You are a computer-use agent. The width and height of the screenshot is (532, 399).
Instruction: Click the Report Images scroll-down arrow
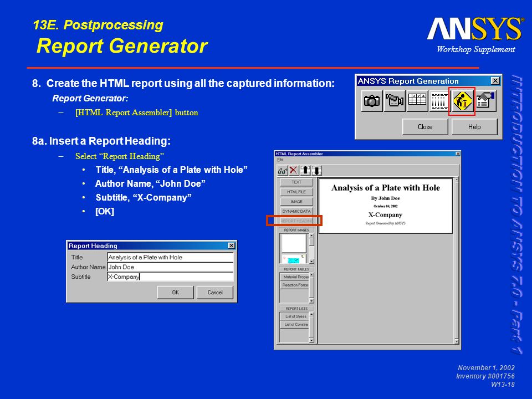[312, 261]
